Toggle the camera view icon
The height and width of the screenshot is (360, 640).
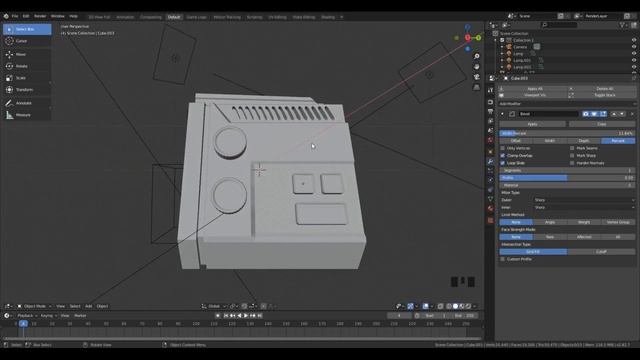[476, 77]
